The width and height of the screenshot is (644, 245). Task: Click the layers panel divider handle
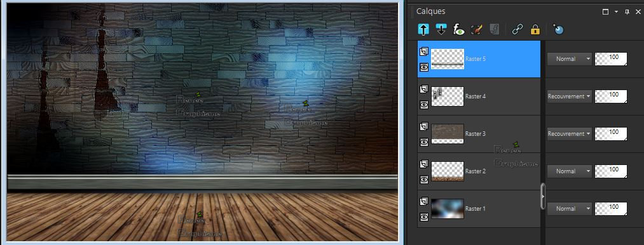543,196
